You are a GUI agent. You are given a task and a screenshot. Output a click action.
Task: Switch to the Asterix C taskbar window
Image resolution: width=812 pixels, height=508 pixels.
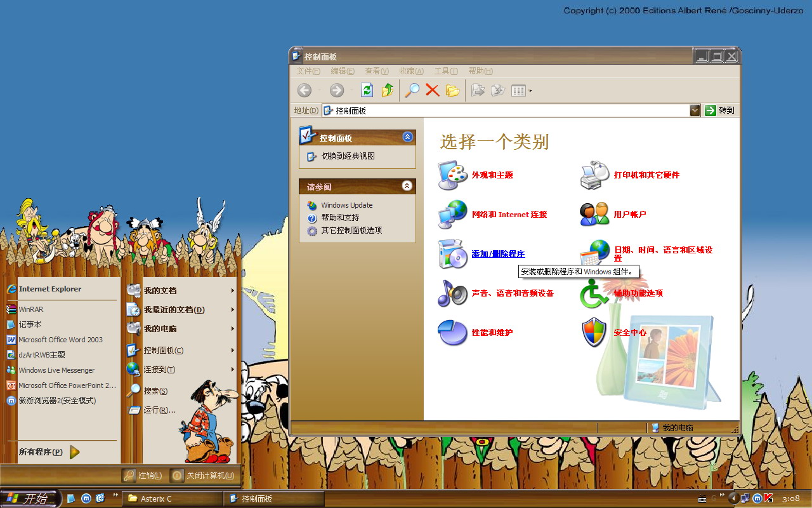(x=173, y=499)
